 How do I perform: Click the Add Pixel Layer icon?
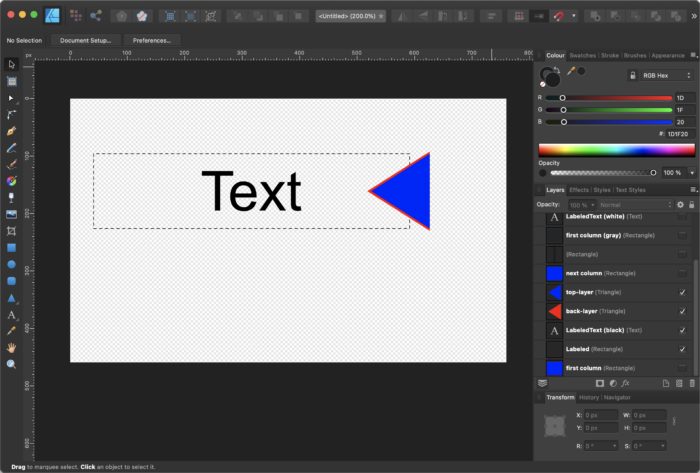pyautogui.click(x=679, y=383)
